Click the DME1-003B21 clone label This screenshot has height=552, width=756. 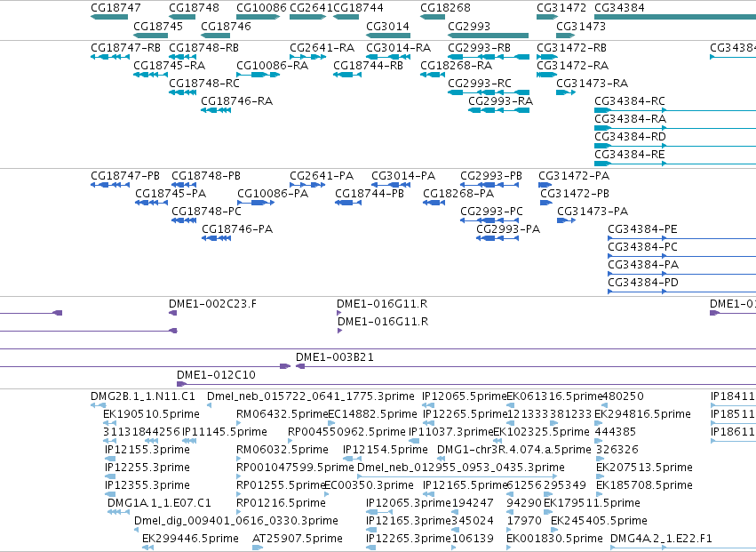[335, 357]
